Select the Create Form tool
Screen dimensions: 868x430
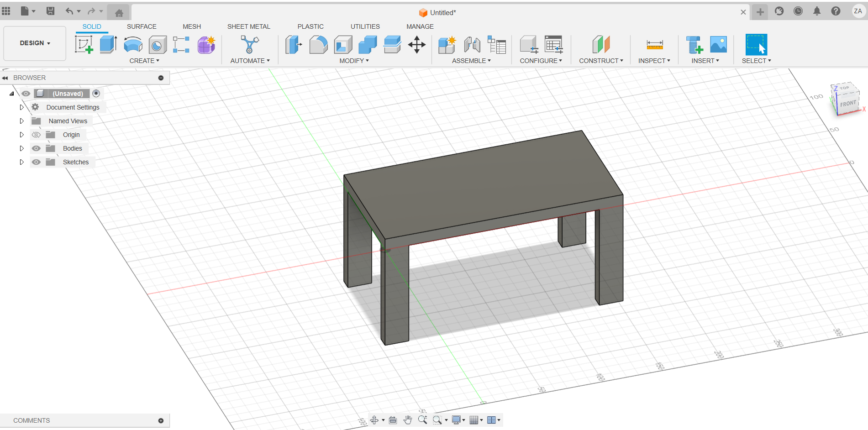206,45
